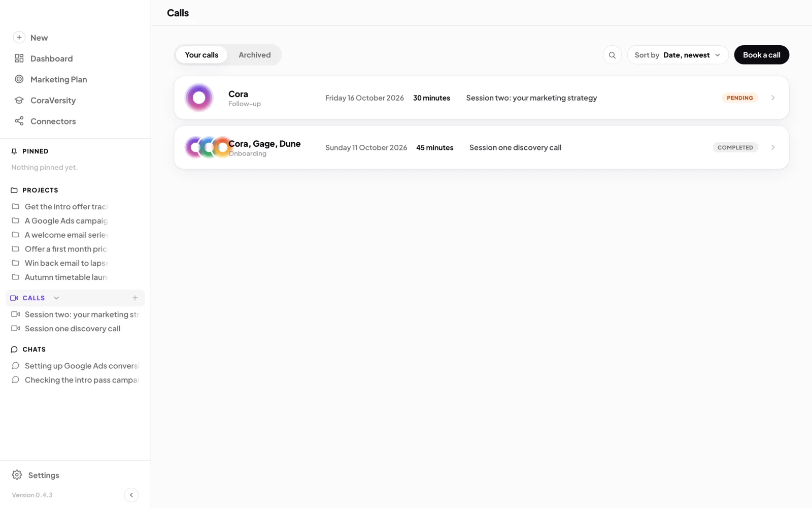This screenshot has width=812, height=508.
Task: Expand the completed discovery call chevron
Action: click(773, 147)
